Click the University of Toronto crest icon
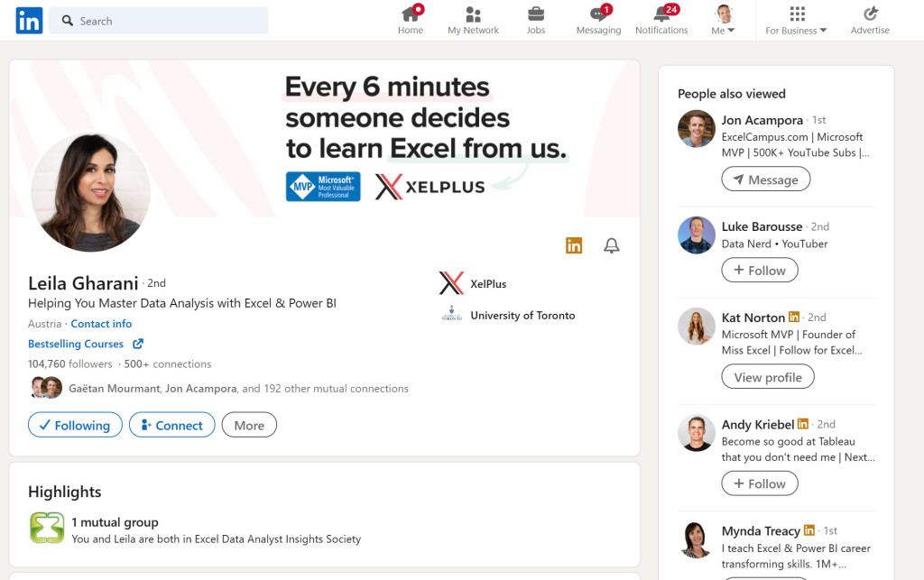924x580 pixels. pos(452,313)
